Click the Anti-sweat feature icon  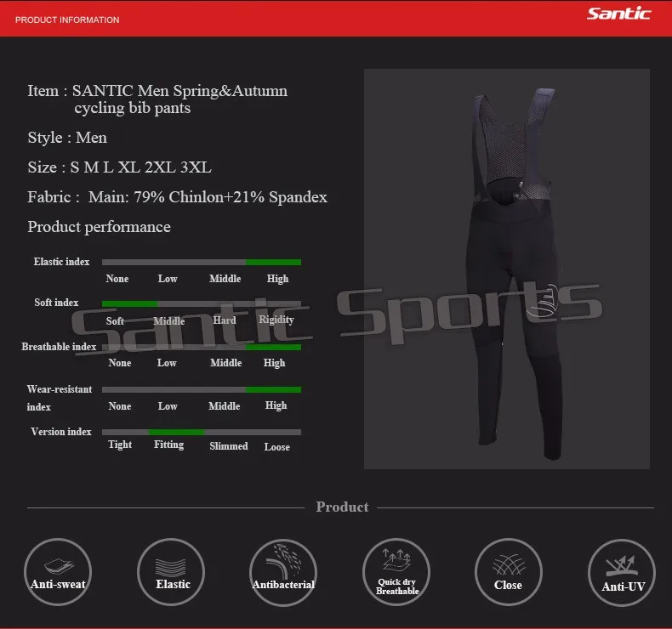[58, 571]
